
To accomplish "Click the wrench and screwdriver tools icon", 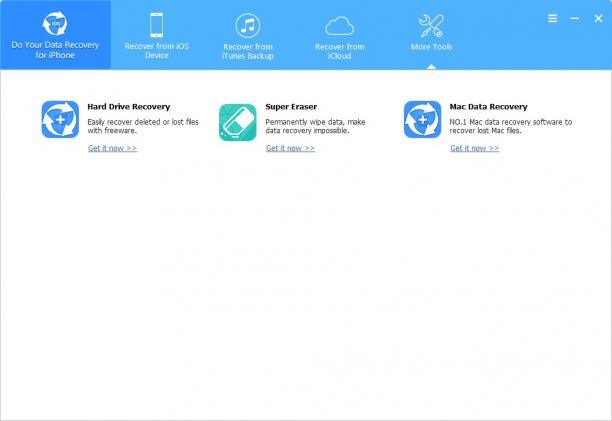I will 431,26.
